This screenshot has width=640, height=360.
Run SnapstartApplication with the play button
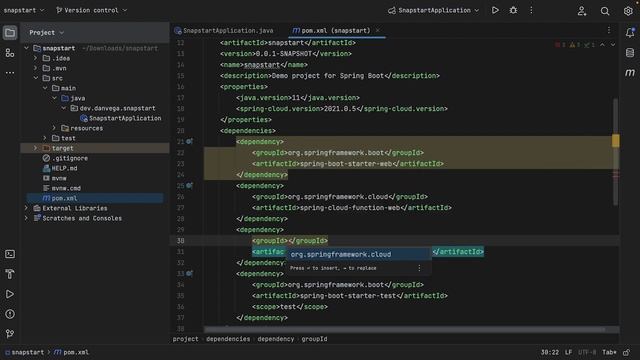[495, 10]
